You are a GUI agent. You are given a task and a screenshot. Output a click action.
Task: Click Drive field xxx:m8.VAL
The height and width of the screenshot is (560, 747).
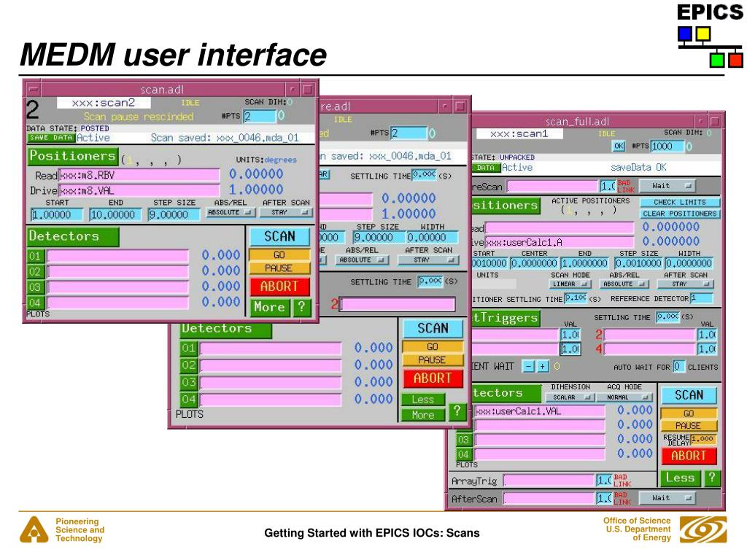pos(139,190)
